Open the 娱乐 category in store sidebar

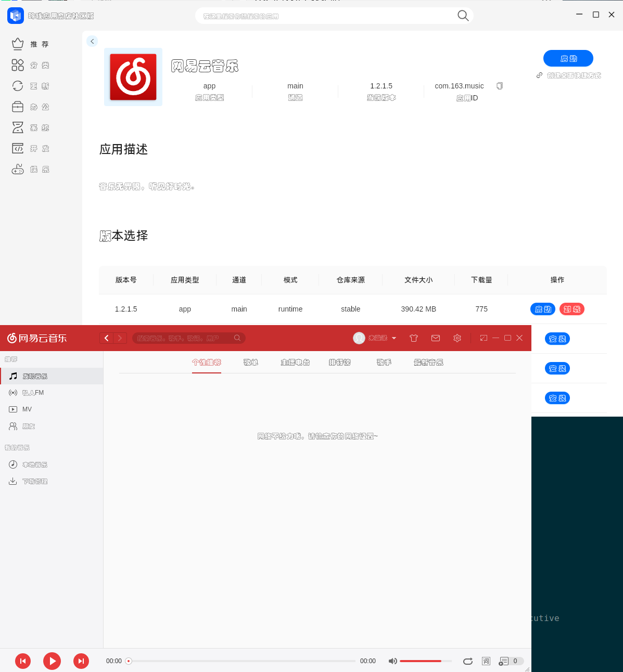pos(30,169)
